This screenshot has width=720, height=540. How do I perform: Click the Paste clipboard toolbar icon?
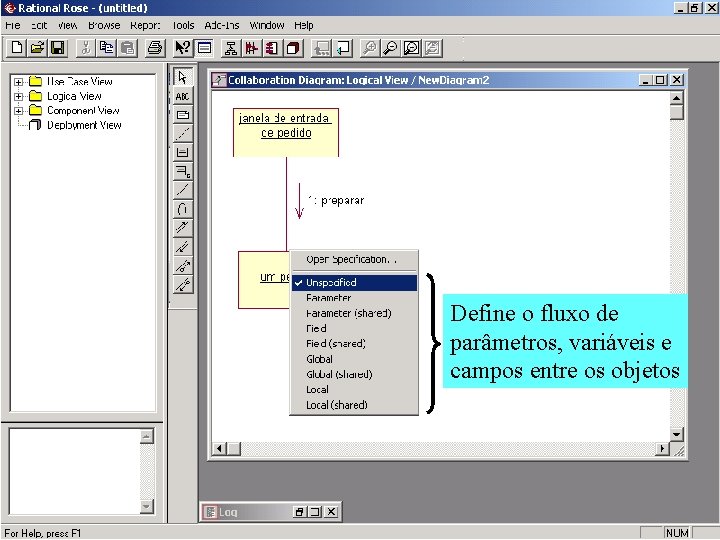pyautogui.click(x=128, y=48)
